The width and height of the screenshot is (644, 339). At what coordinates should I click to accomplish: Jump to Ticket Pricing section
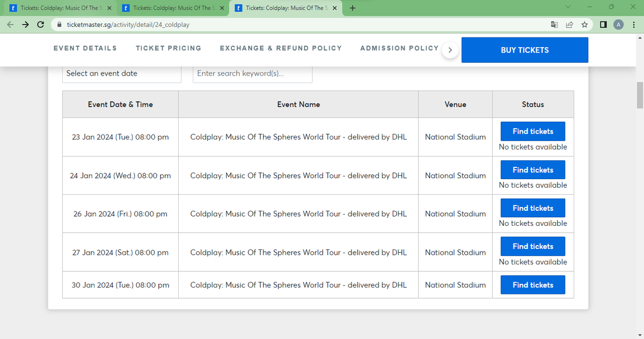pyautogui.click(x=169, y=48)
